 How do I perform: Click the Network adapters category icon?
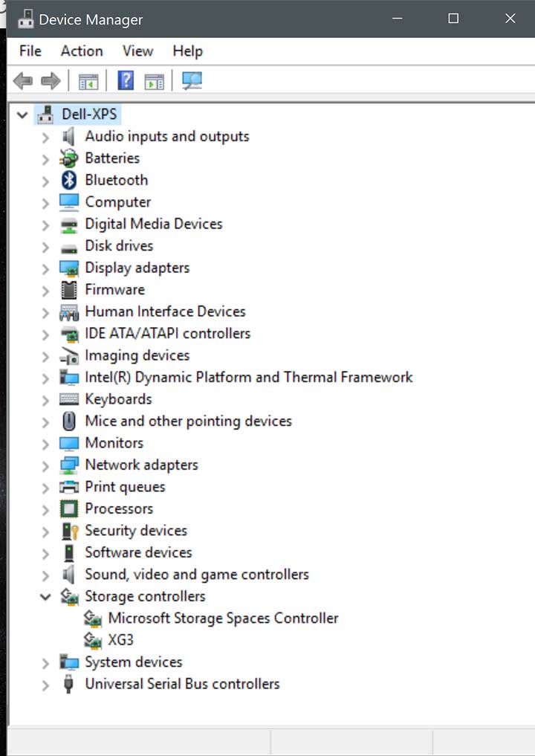click(69, 465)
